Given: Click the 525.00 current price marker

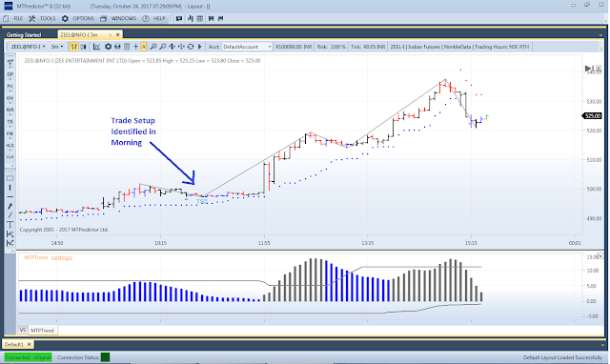Looking at the screenshot, I should (592, 116).
